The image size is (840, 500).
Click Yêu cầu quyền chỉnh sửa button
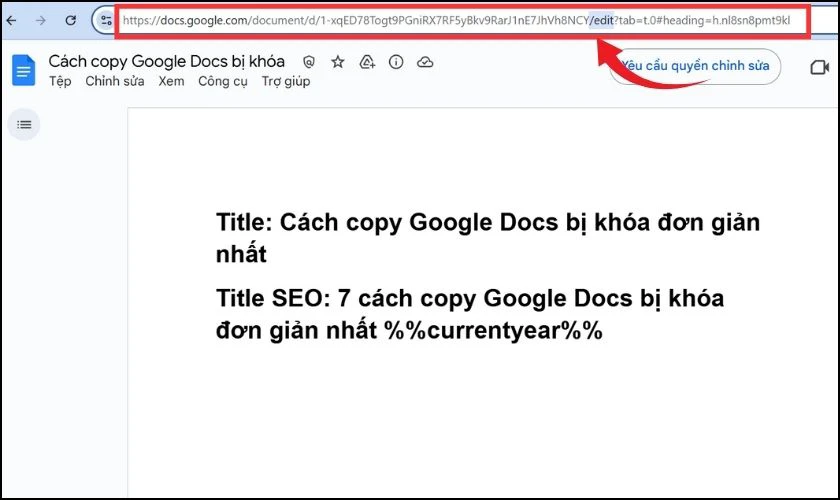pyautogui.click(x=695, y=66)
